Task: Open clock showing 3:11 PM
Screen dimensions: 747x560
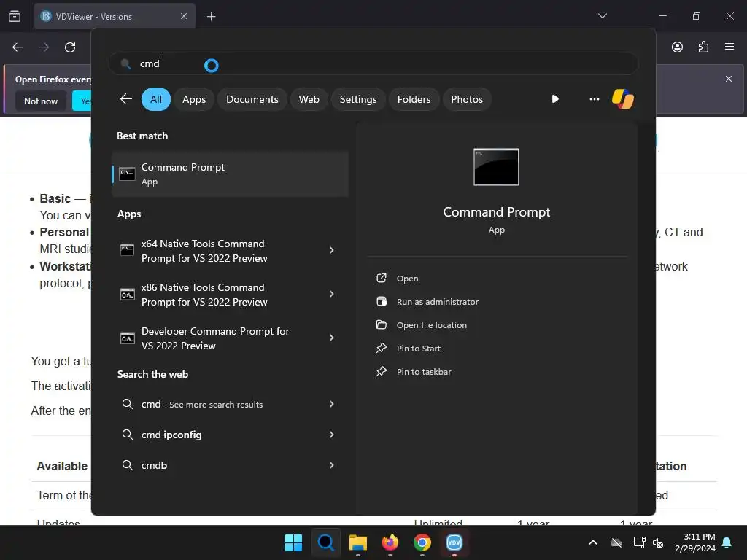Action: tap(694, 542)
